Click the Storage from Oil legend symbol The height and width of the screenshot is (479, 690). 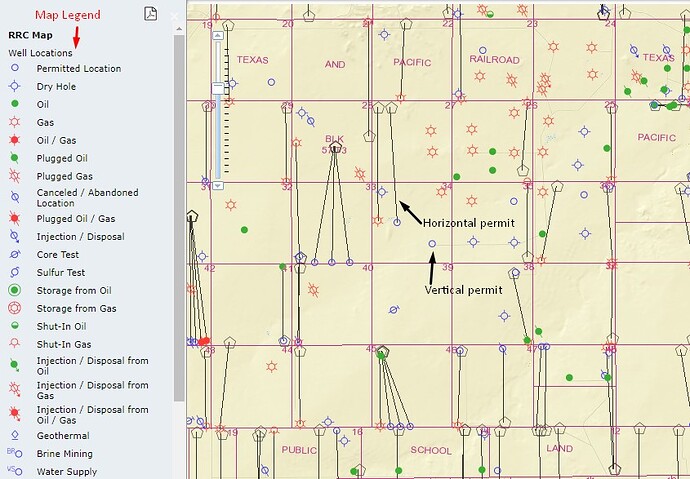tap(14, 290)
